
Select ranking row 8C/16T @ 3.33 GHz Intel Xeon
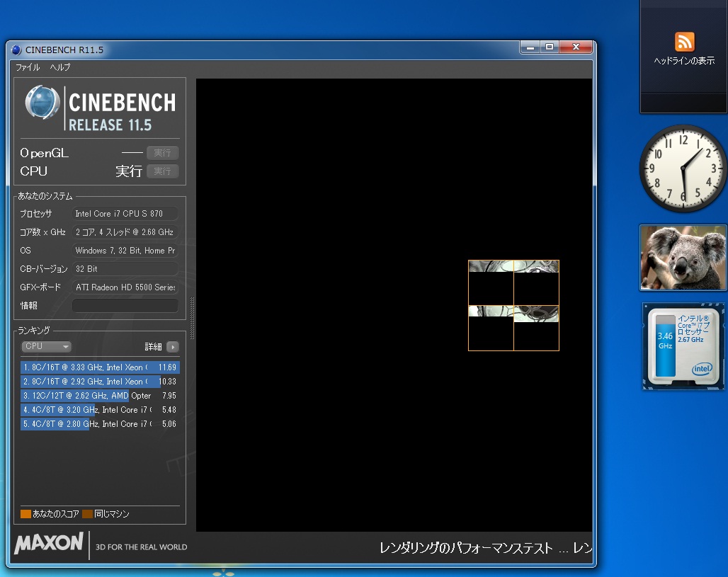100,367
